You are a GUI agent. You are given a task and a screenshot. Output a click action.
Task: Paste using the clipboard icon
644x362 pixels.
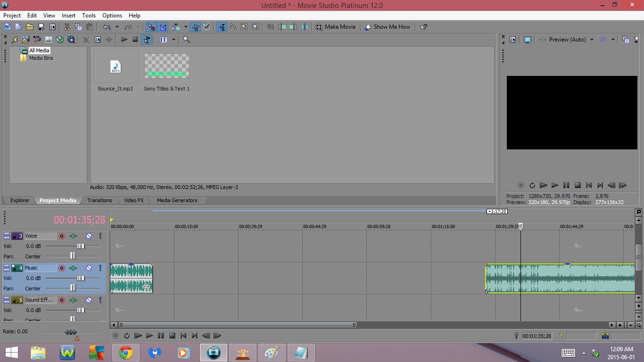pos(90,27)
